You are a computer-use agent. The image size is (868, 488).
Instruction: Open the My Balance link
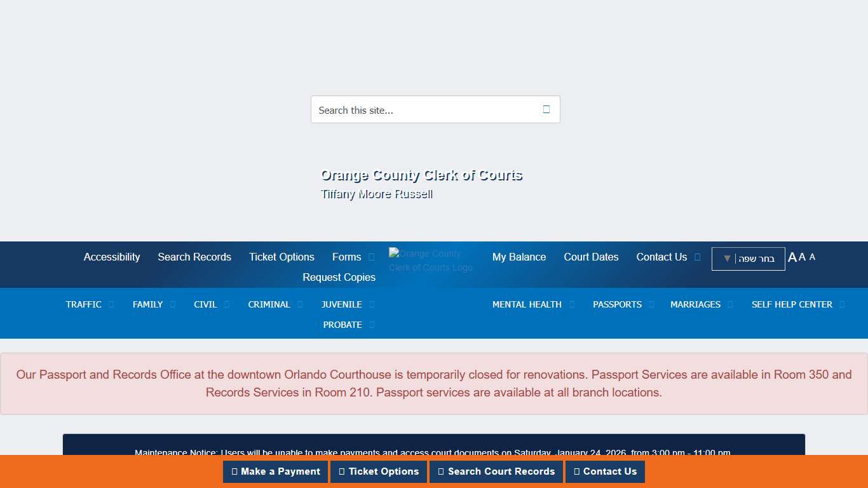(519, 257)
